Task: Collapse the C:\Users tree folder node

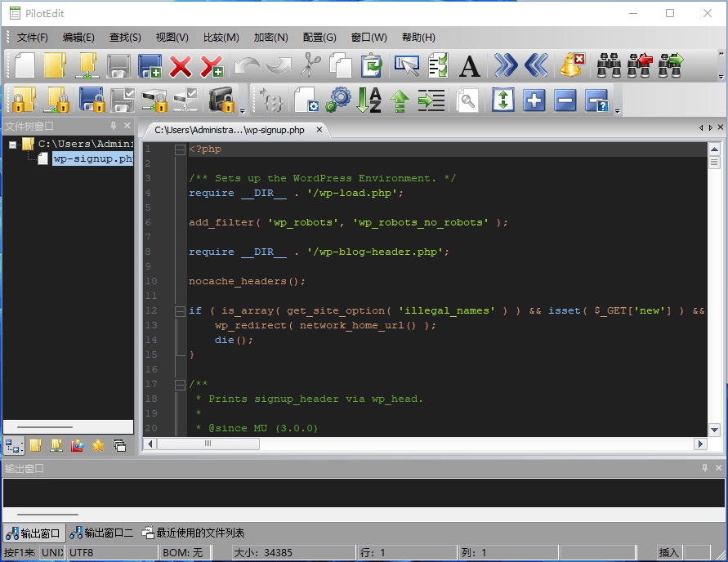Action: pyautogui.click(x=13, y=145)
